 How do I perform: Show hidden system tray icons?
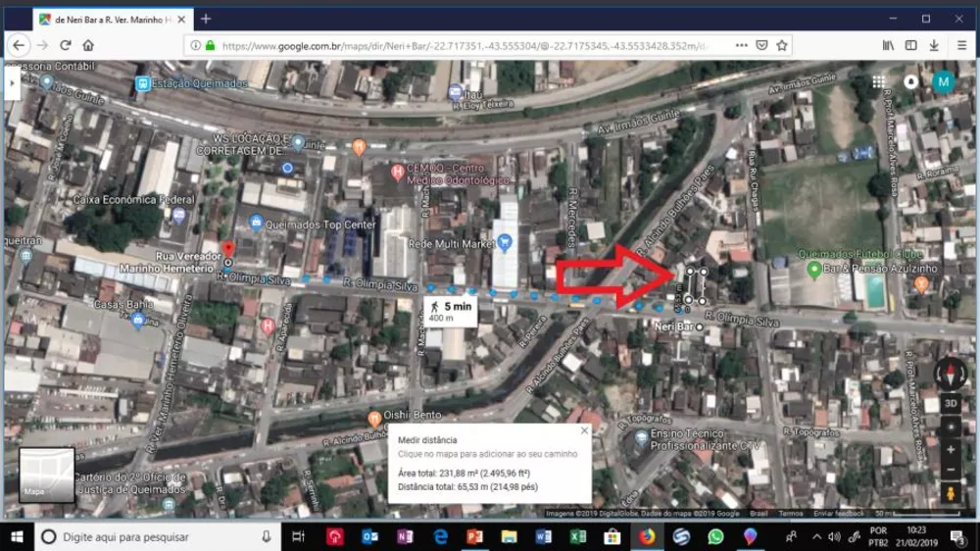tap(817, 536)
